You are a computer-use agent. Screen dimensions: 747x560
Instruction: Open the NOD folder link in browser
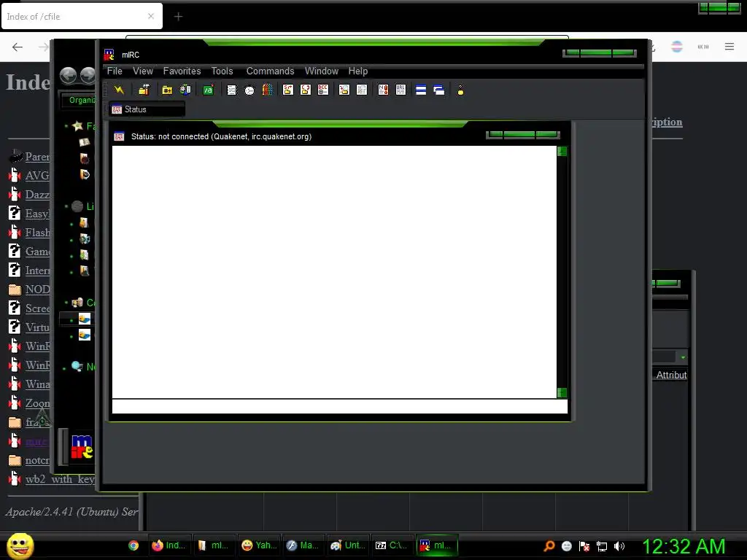pyautogui.click(x=37, y=289)
